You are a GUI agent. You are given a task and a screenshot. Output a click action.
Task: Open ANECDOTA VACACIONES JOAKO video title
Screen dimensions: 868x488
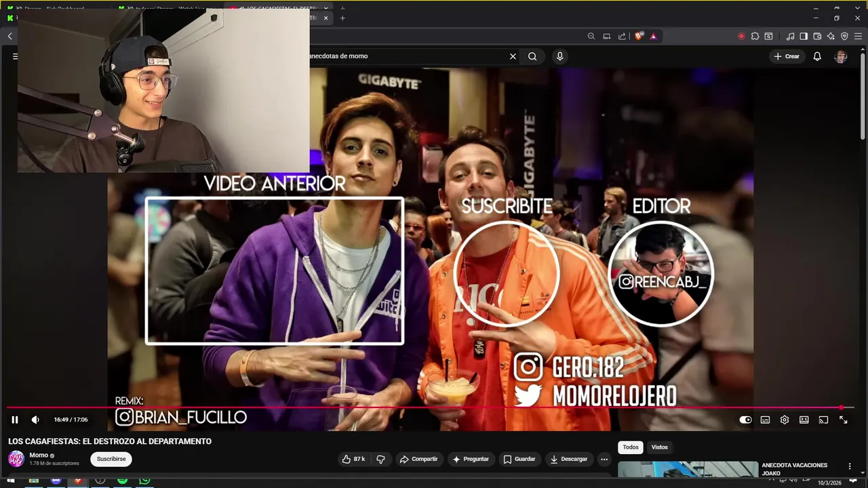795,469
